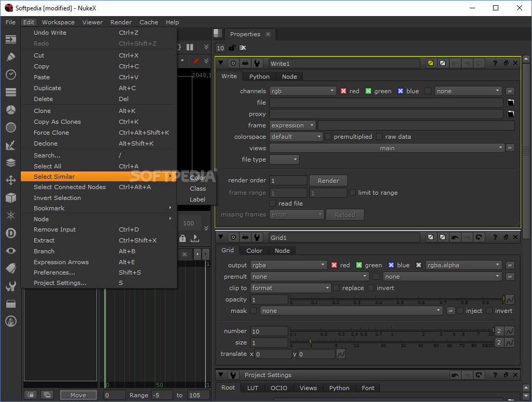Open the Image nodes toolbar icon
This screenshot has width=532, height=402.
point(11,39)
